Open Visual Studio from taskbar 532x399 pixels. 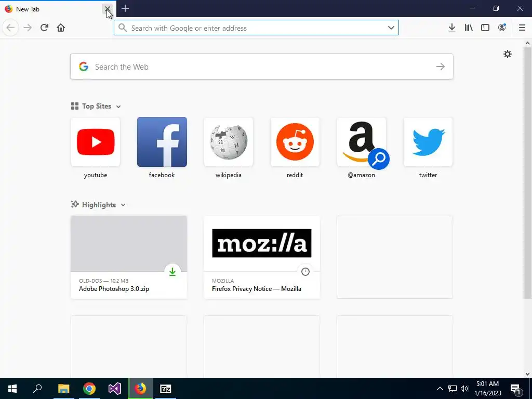pos(115,389)
